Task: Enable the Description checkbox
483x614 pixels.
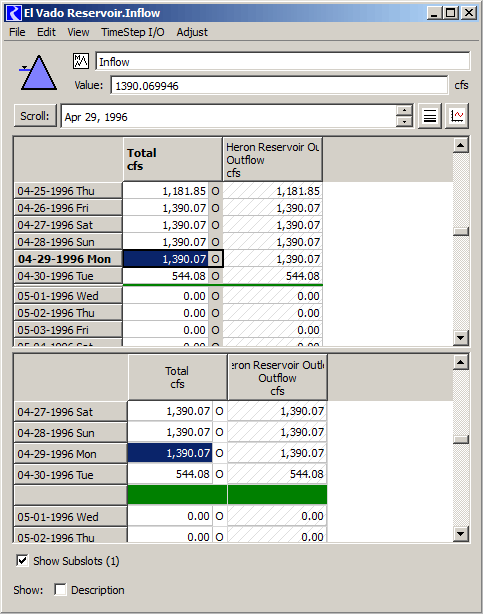Action: click(x=60, y=589)
